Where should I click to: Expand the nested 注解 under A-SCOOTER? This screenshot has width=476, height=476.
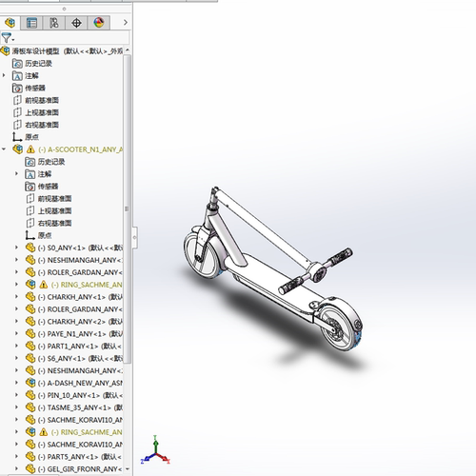tap(16, 173)
